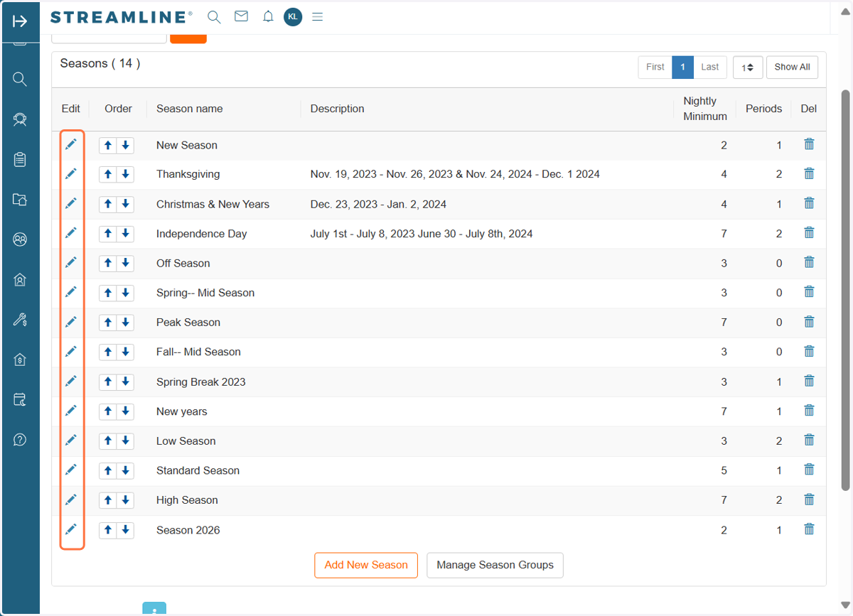Screen dimensions: 853x616
Task: Open the headset support sidebar icon
Action: tap(20, 120)
